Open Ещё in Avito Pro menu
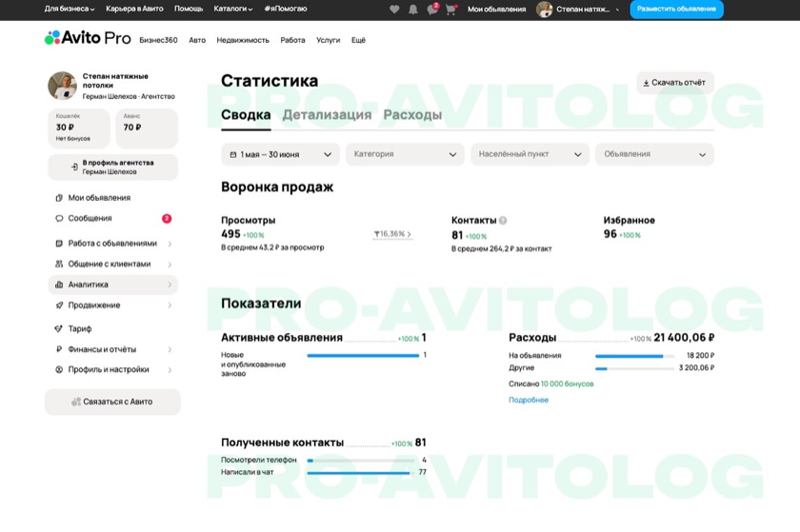This screenshot has height=532, width=800. click(x=358, y=40)
